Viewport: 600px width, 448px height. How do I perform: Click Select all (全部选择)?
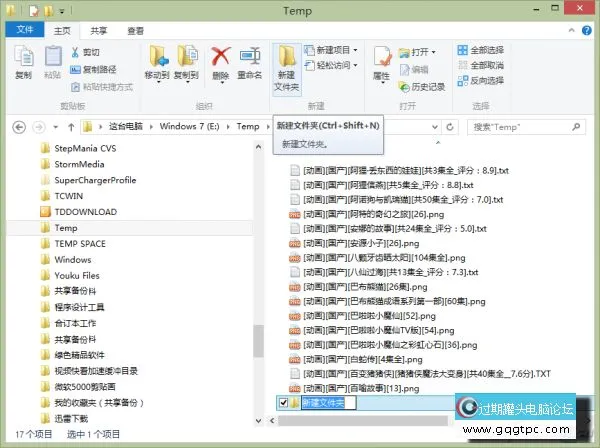coord(481,50)
